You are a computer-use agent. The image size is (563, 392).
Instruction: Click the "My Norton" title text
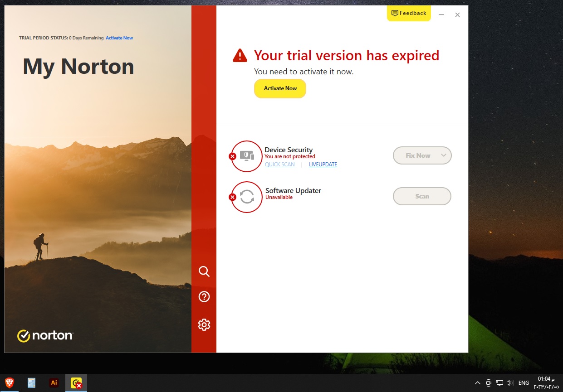click(x=78, y=66)
